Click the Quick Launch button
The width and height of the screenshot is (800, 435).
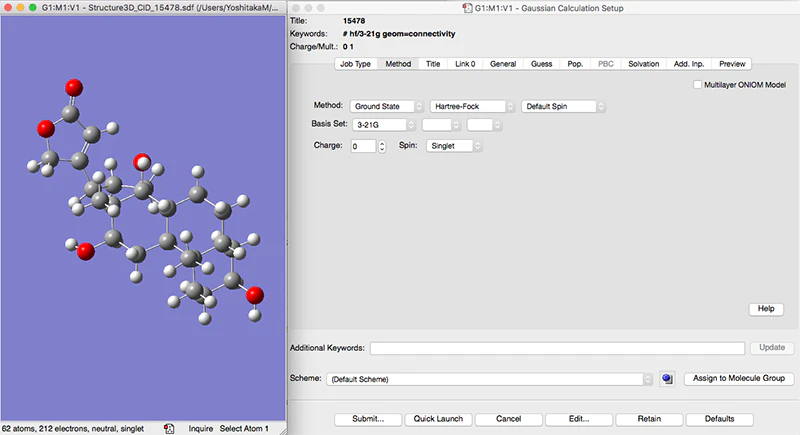click(x=438, y=419)
